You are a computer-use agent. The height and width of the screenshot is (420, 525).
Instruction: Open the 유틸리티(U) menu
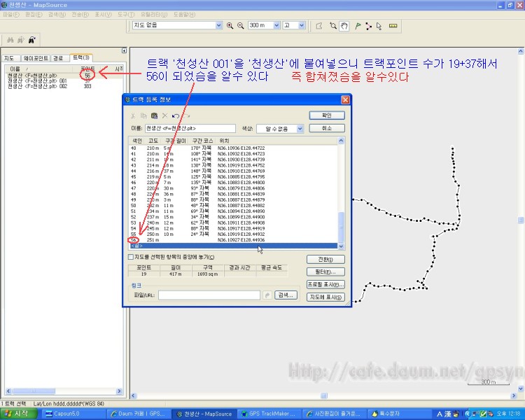click(154, 15)
